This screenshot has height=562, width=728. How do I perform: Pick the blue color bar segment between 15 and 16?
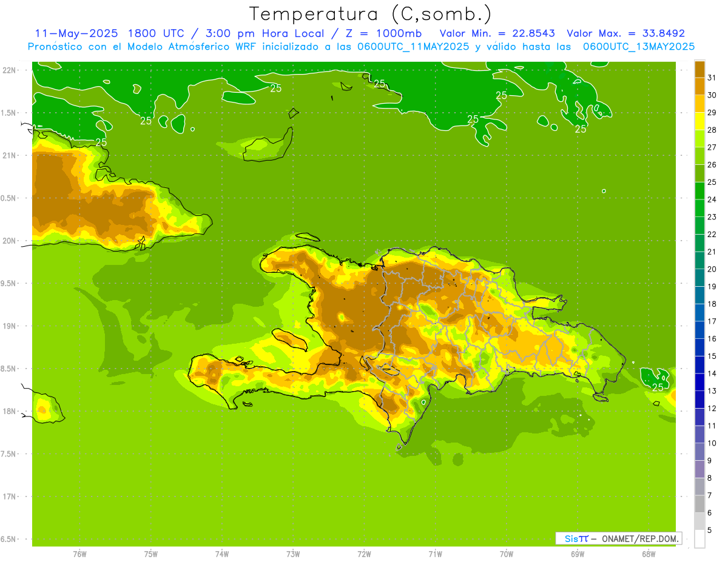[x=699, y=347]
